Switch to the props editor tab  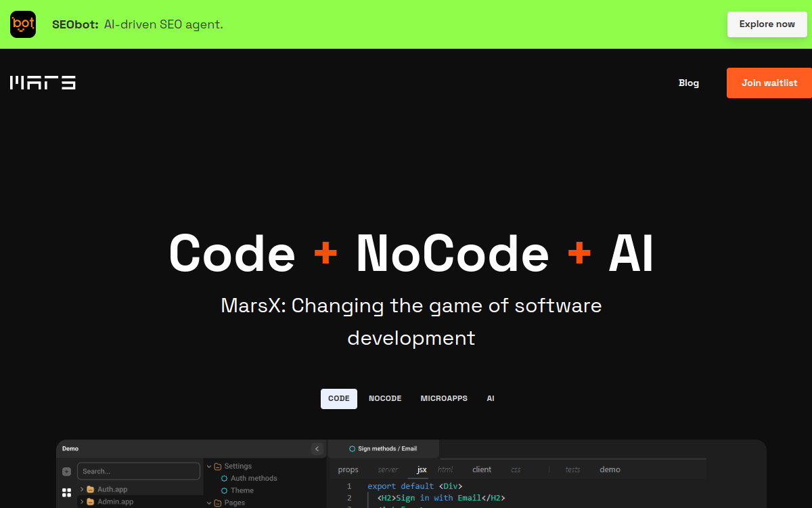(348, 469)
